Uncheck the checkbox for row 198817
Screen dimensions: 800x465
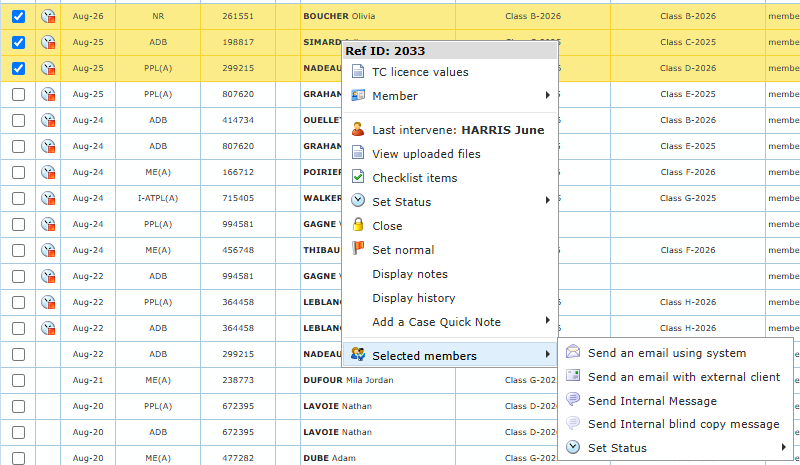click(x=18, y=42)
